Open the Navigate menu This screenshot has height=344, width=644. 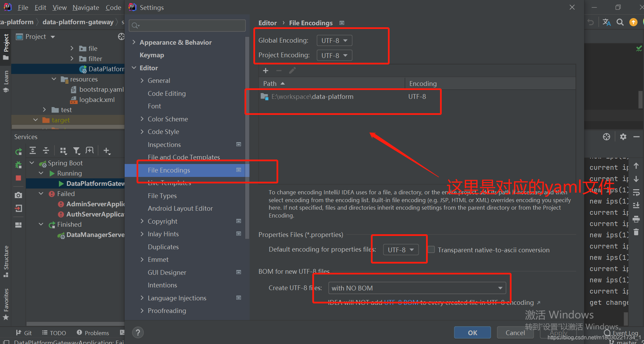click(x=85, y=7)
